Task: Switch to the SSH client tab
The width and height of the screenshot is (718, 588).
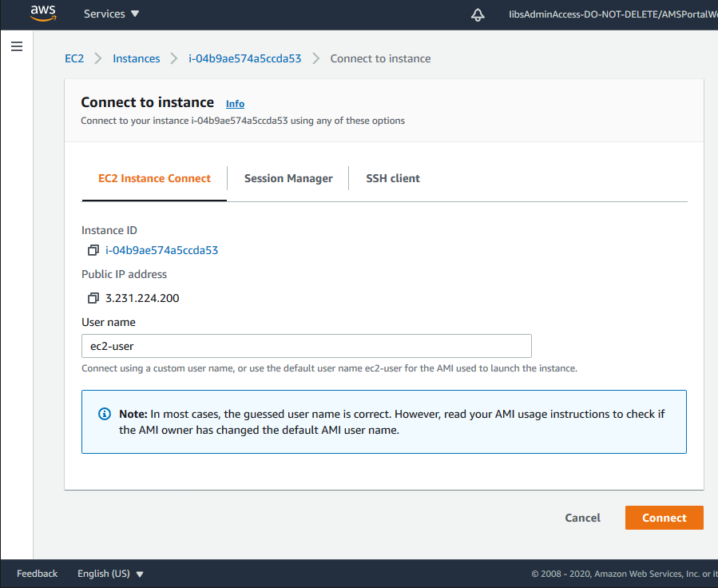Action: (x=392, y=178)
